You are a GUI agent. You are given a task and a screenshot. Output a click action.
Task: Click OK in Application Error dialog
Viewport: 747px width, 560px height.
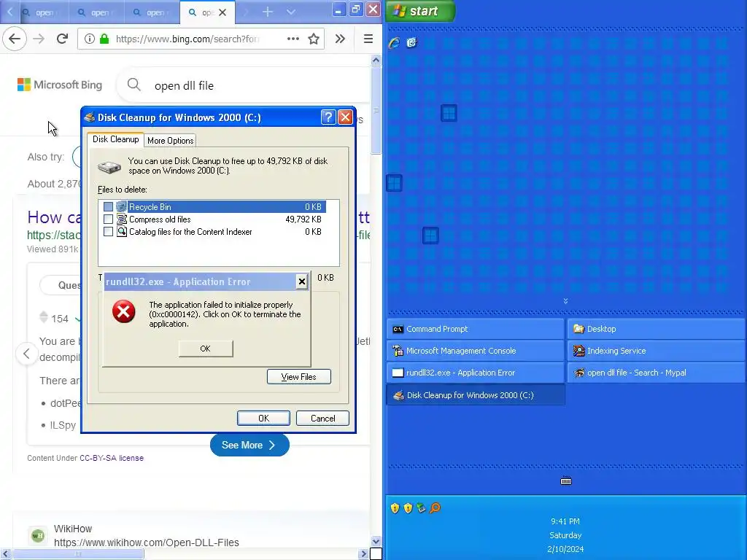pyautogui.click(x=205, y=349)
